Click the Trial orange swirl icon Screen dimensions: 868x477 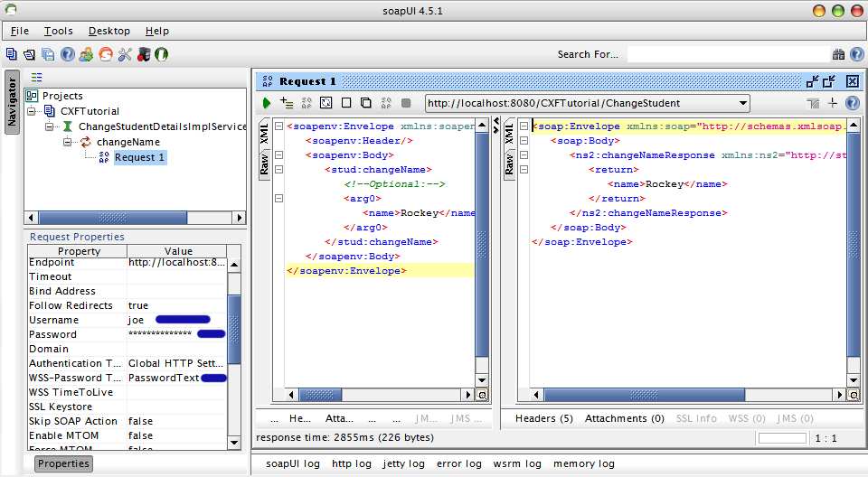(105, 54)
